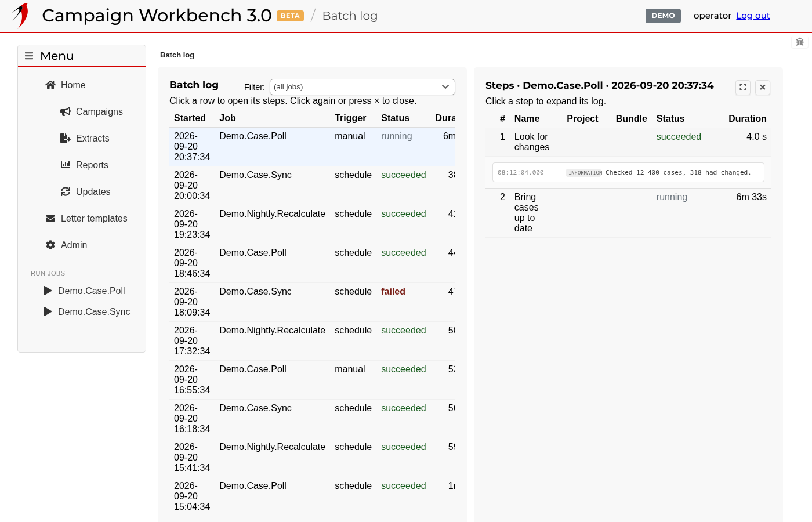Click the Home house icon
The height and width of the screenshot is (522, 812).
click(50, 85)
